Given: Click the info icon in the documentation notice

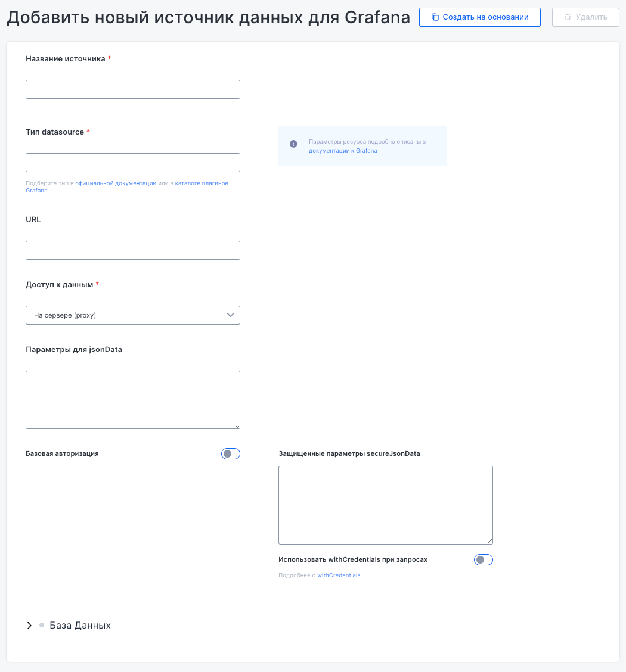Looking at the screenshot, I should coord(293,144).
